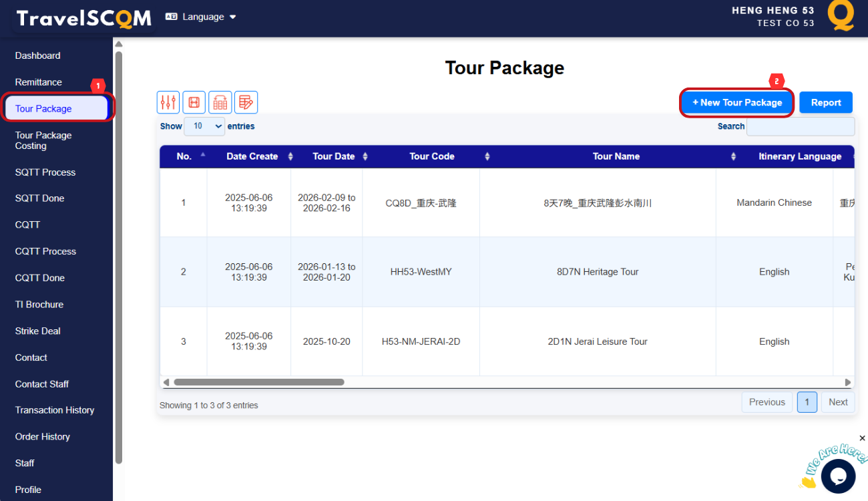Click the Search input field
868x501 pixels.
click(800, 126)
